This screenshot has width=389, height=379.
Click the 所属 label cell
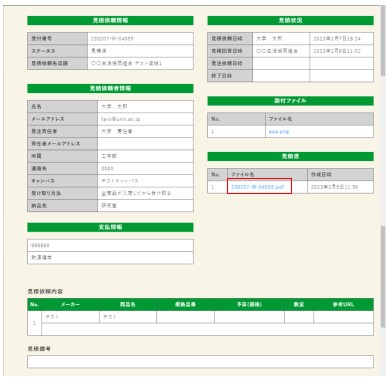[63, 156]
